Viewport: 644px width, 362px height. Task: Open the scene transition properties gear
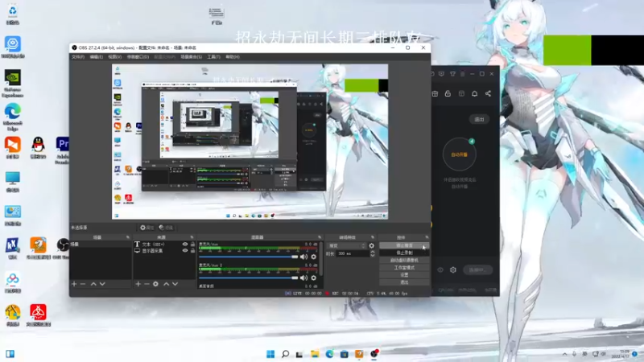click(372, 246)
